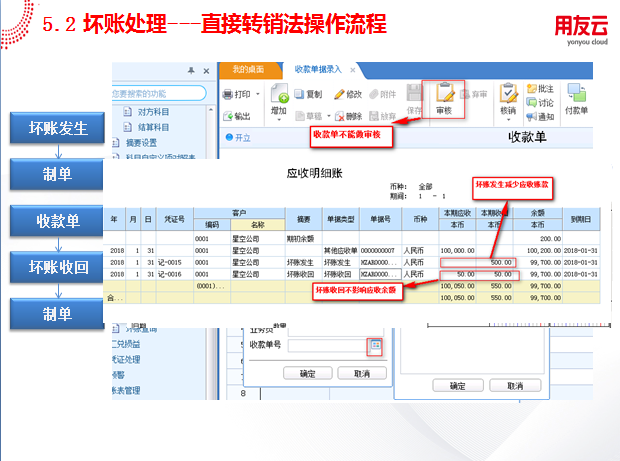Click the 保存 save disk icon
This screenshot has height=461, width=620.
(414, 93)
